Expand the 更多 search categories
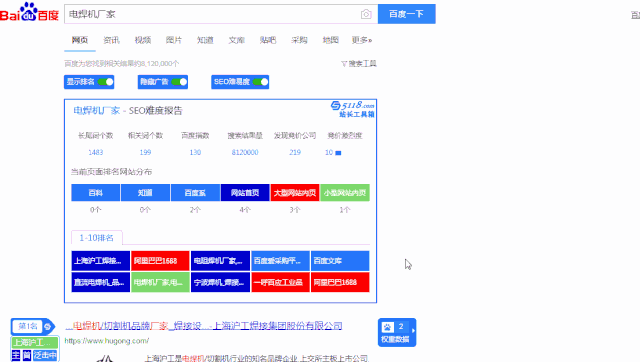 tap(362, 40)
